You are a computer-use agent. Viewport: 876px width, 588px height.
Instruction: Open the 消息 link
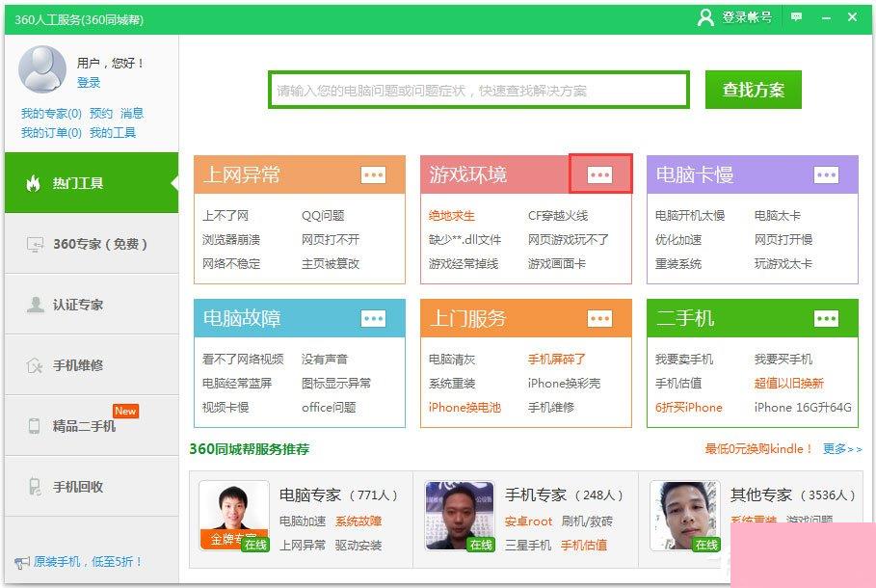tap(132, 114)
